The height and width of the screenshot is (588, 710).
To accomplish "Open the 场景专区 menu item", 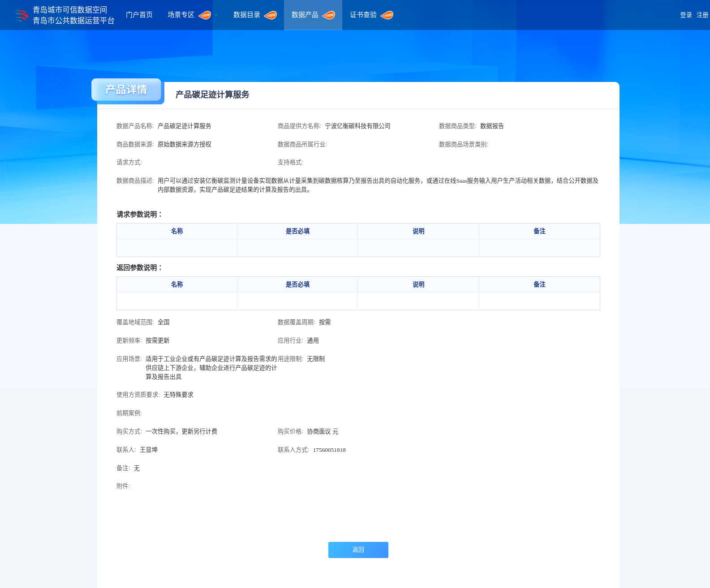I will [x=181, y=15].
